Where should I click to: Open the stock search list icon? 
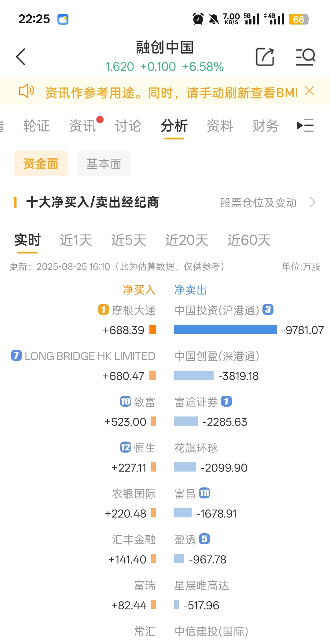(306, 57)
